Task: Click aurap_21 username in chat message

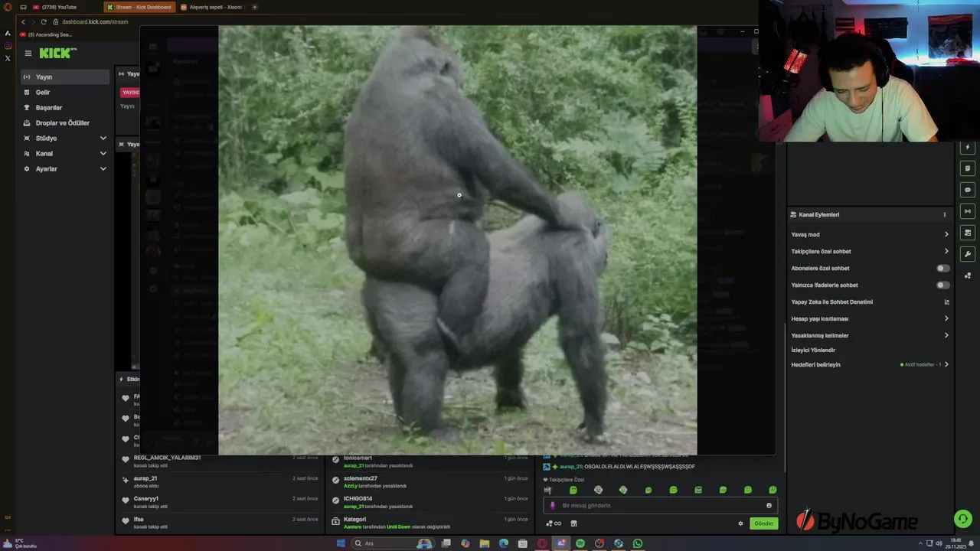Action: coord(570,466)
